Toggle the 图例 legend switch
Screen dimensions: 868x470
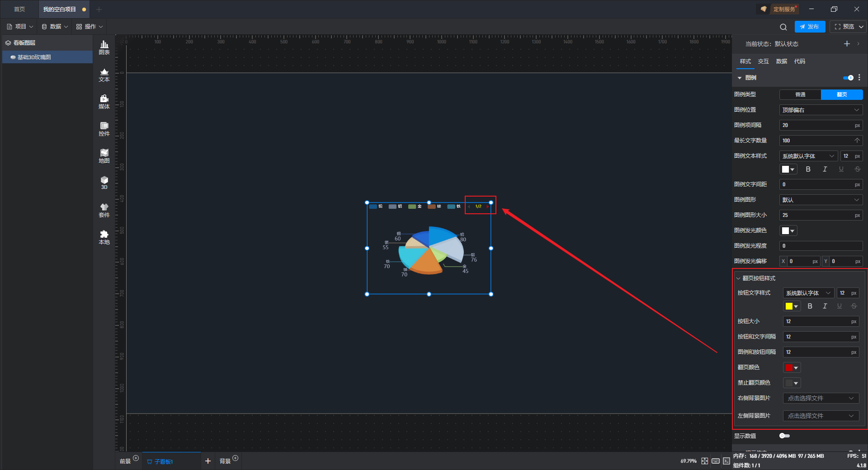(x=848, y=78)
